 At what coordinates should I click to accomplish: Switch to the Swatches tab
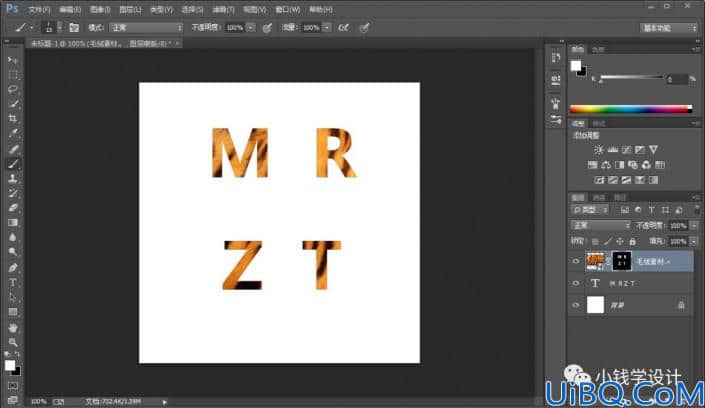point(598,49)
